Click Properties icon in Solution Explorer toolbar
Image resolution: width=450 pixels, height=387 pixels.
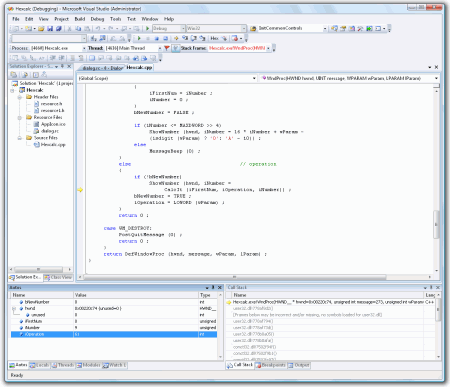(x=14, y=75)
